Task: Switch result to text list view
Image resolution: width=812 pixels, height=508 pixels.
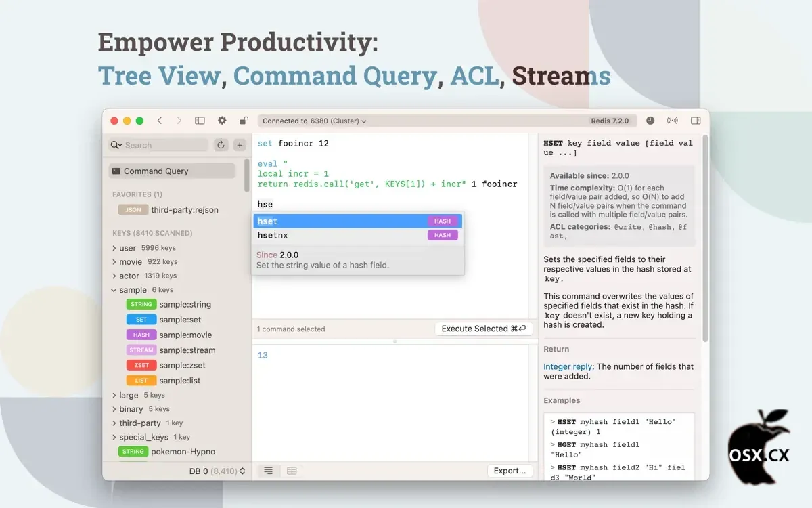Action: (269, 471)
